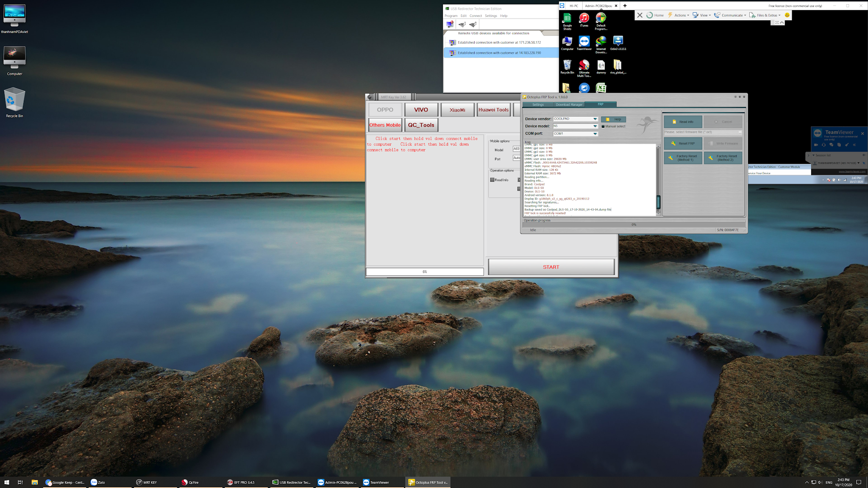Open the COM port dropdown
Screen dimensions: 868x488
point(595,134)
